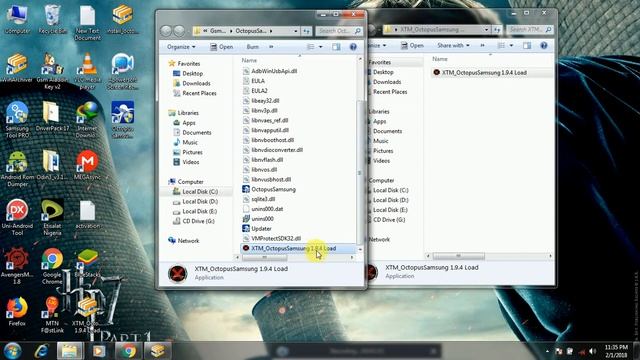Select Network in left window navigation pane
The image size is (640, 360).
[x=188, y=240]
